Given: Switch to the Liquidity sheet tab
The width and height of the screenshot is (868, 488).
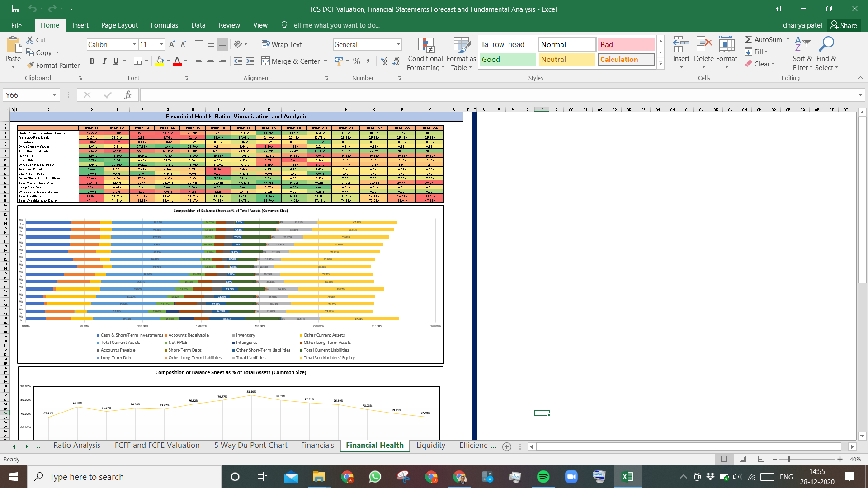Looking at the screenshot, I should point(431,445).
